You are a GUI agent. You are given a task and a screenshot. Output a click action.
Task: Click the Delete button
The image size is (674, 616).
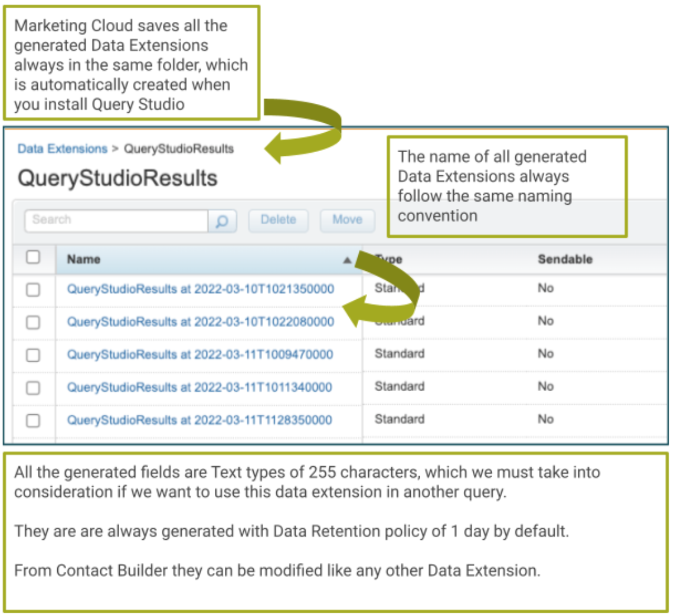click(x=279, y=221)
